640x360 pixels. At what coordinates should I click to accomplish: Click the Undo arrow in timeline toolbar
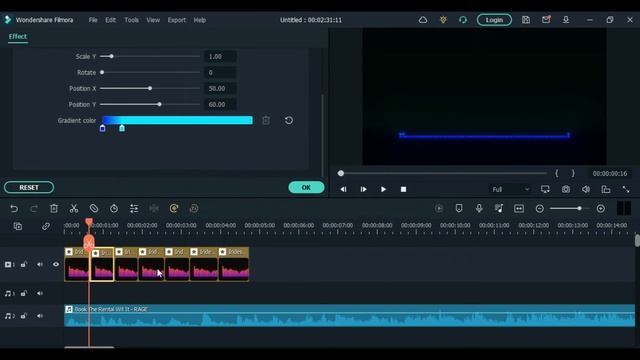point(14,209)
